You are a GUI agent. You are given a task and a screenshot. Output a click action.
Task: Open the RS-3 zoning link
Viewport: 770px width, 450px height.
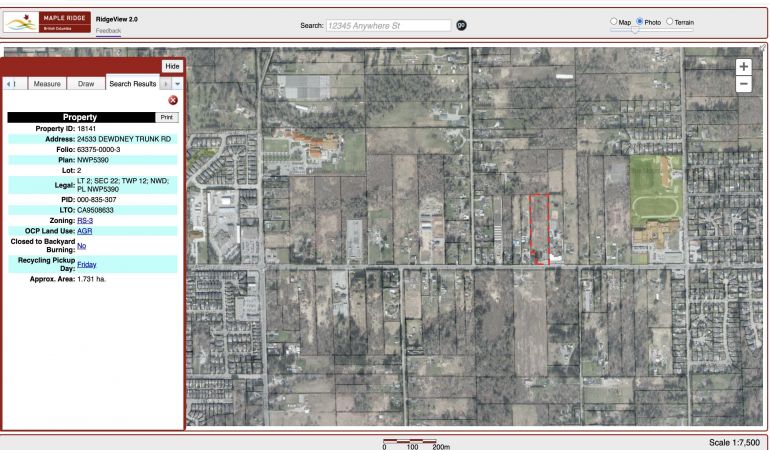(x=85, y=220)
